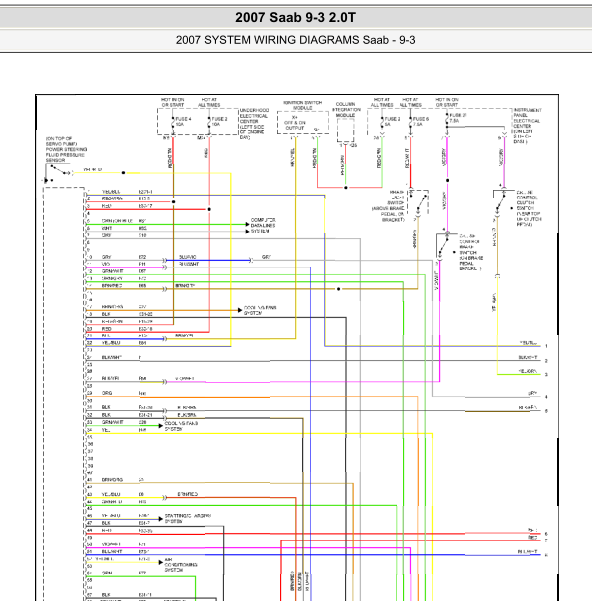Click pin 18 'BLK' wire label
Viewport: 592px width, 601px height.
(106, 314)
